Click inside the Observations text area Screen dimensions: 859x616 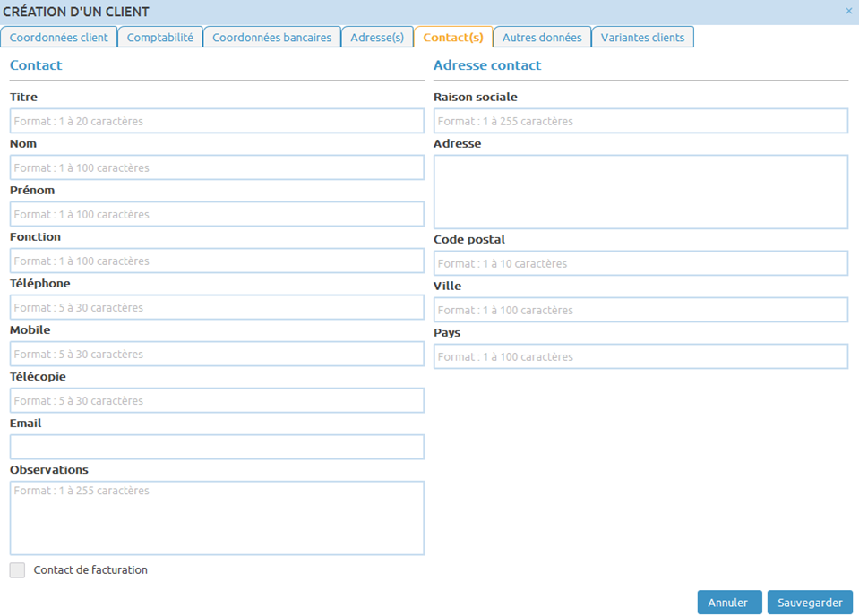coord(217,518)
